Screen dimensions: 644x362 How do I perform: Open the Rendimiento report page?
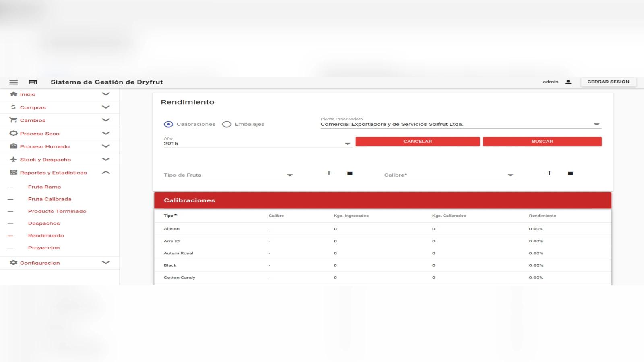pyautogui.click(x=46, y=235)
